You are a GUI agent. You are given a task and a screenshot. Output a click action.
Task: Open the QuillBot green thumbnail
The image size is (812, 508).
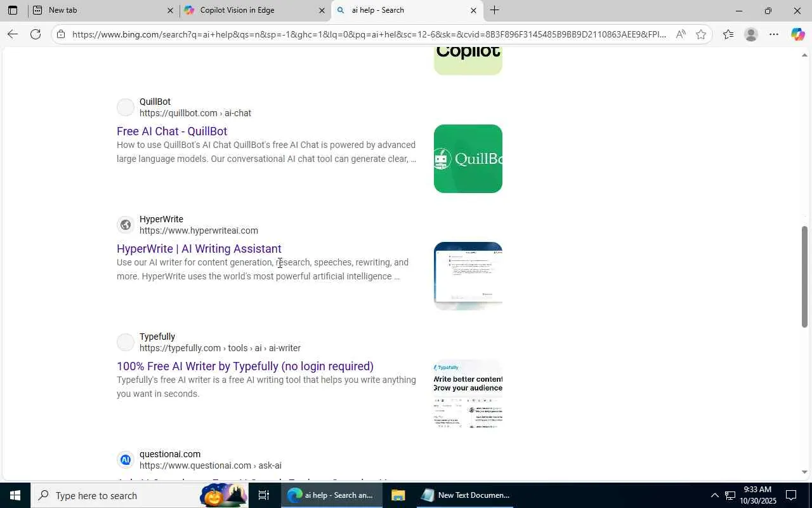468,159
